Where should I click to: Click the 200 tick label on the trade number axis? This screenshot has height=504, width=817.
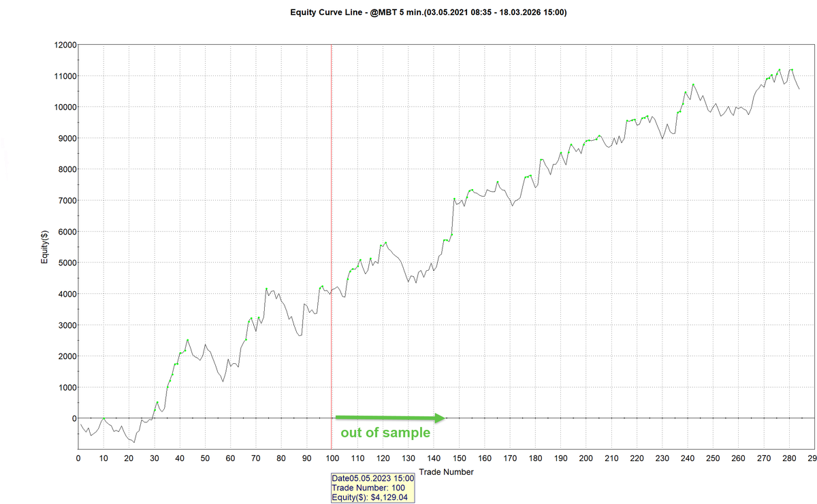pos(586,458)
